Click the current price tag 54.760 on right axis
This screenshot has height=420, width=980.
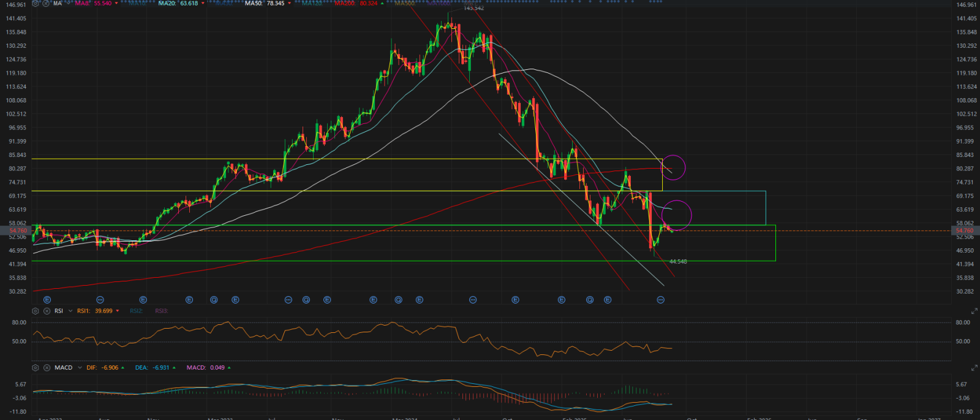coord(964,231)
